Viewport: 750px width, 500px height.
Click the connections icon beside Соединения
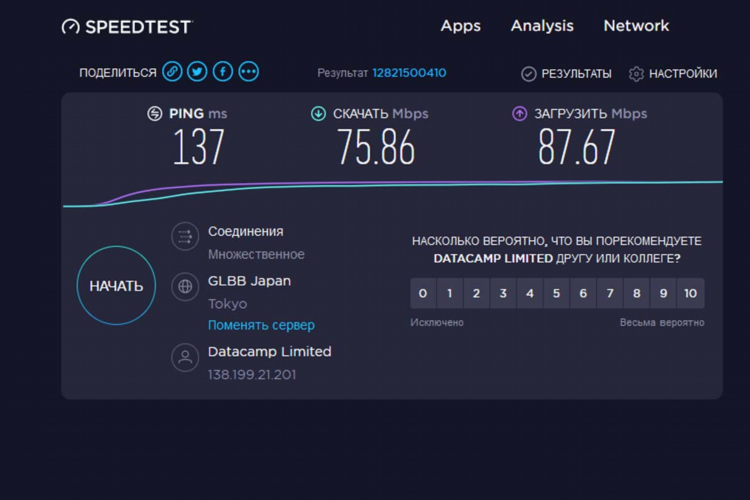tap(185, 236)
